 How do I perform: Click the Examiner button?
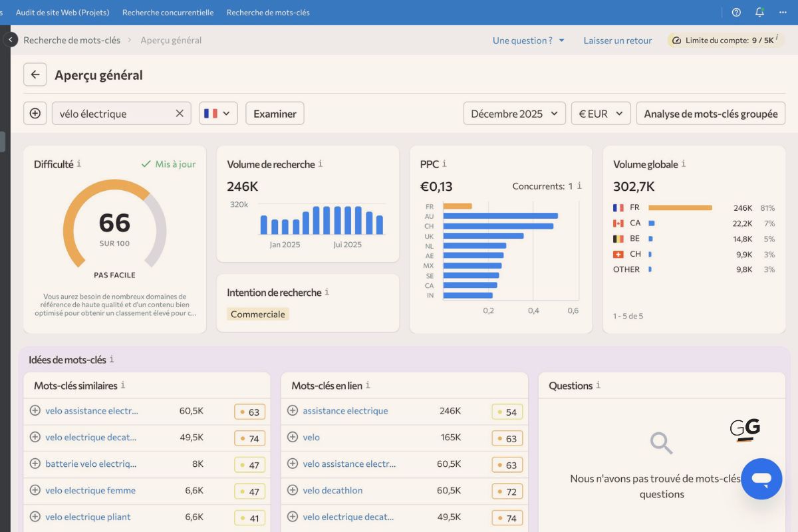[274, 113]
